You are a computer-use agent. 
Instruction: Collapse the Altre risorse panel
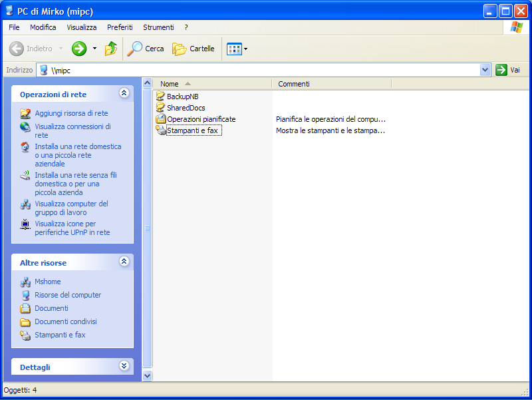pos(124,262)
